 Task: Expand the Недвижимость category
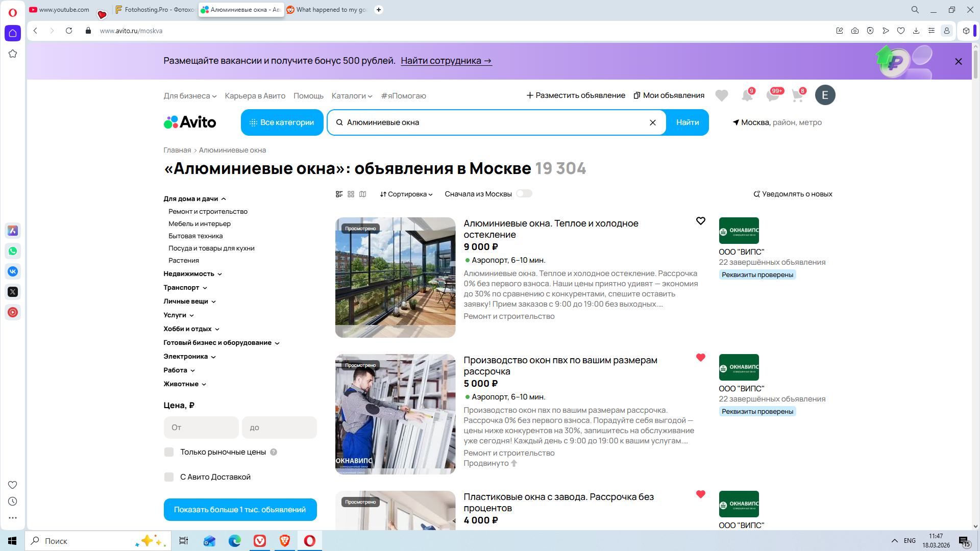point(192,274)
